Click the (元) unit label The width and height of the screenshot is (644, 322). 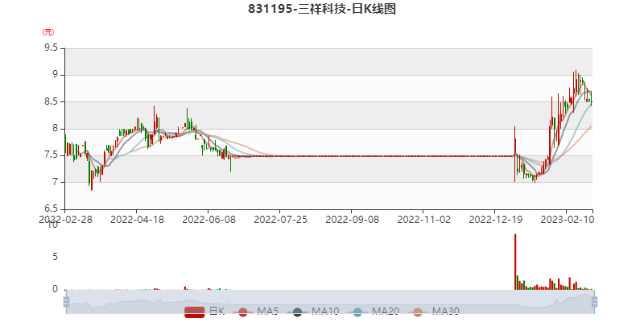coord(48,32)
